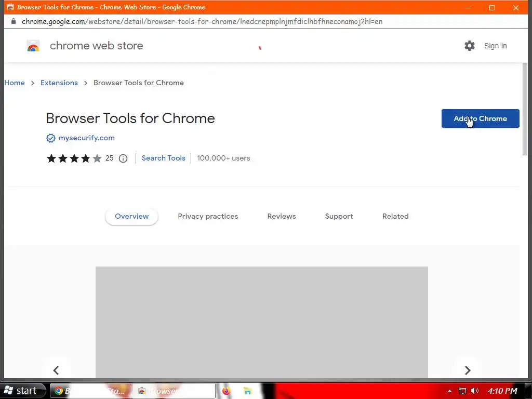Click the verified publisher badge beside mysecurify.com
Image resolution: width=532 pixels, height=399 pixels.
pyautogui.click(x=50, y=138)
